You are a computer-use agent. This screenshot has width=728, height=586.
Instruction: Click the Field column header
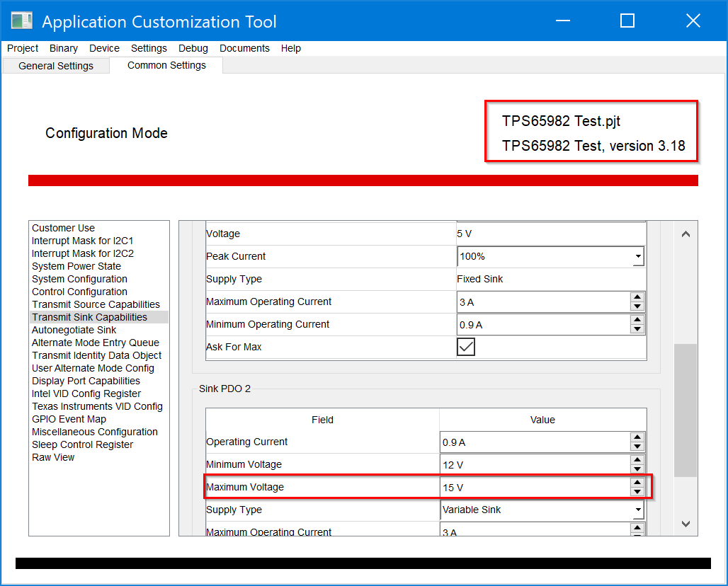322,420
